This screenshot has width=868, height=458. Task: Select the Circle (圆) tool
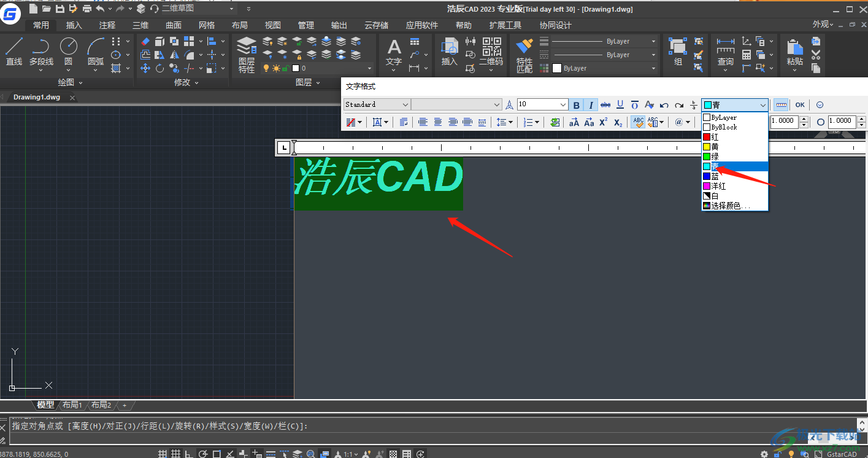[x=68, y=52]
